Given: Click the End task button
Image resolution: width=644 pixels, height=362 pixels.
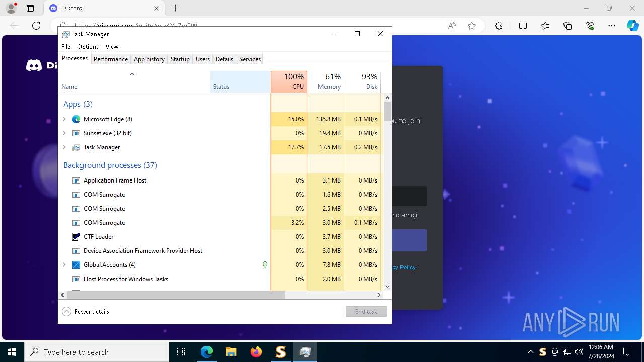Looking at the screenshot, I should point(366,312).
